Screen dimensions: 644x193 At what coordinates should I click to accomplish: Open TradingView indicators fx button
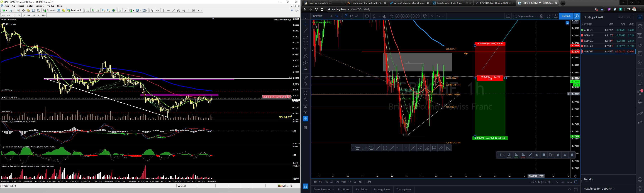coord(374,16)
